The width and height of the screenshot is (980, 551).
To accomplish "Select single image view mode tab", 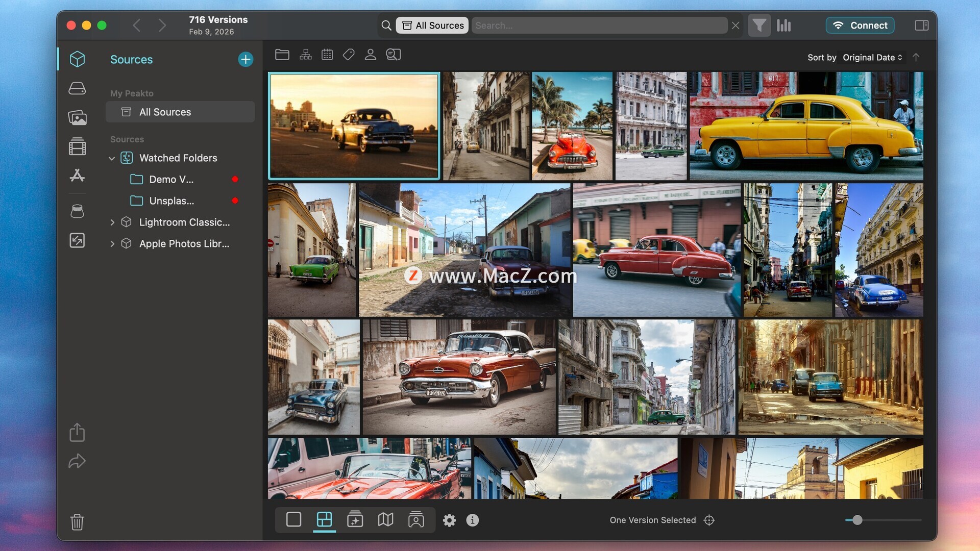I will (x=293, y=520).
